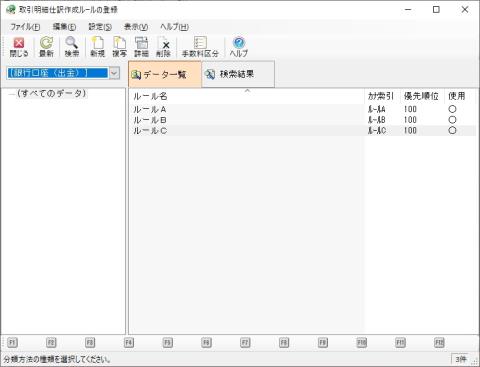Expand the 銀行口座（出金） dropdown arrow

point(114,73)
